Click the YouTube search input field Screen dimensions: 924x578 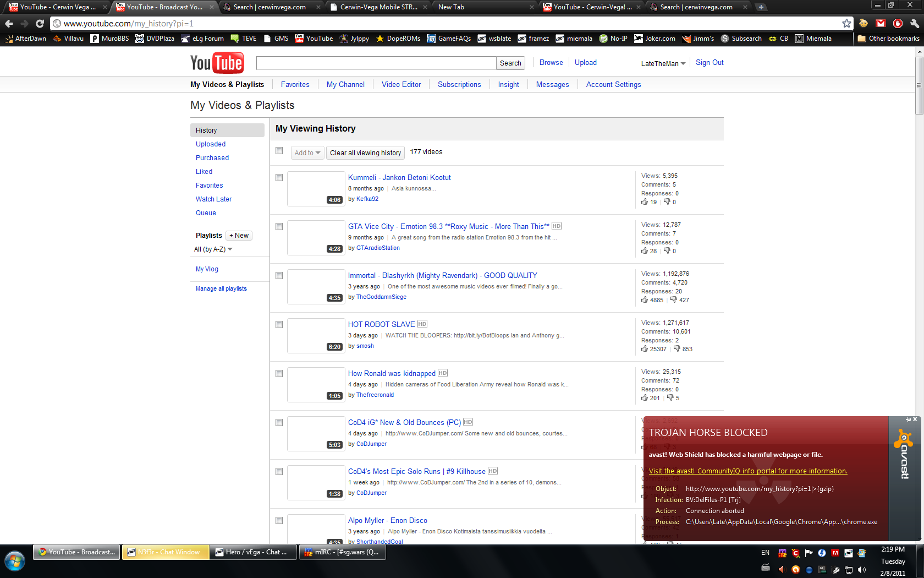376,63
